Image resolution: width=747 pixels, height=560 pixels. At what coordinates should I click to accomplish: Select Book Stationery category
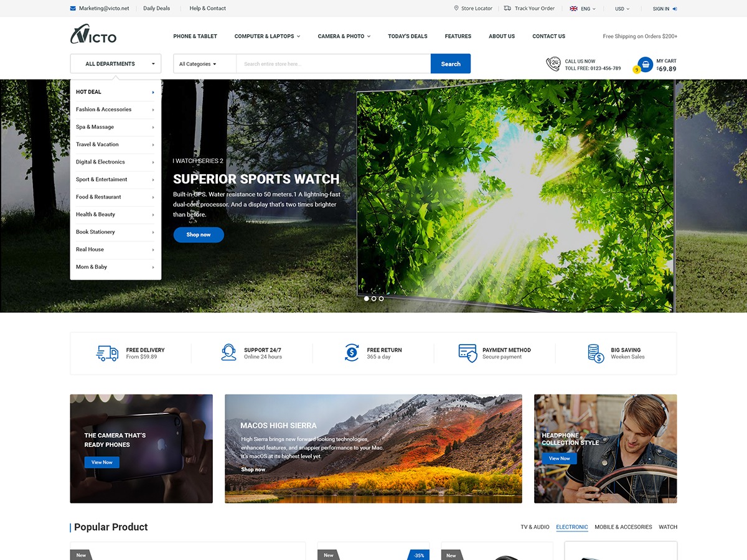point(95,231)
